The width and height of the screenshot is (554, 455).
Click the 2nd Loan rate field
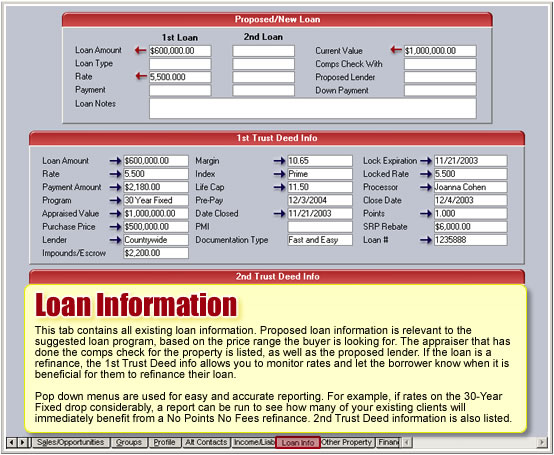(x=264, y=77)
